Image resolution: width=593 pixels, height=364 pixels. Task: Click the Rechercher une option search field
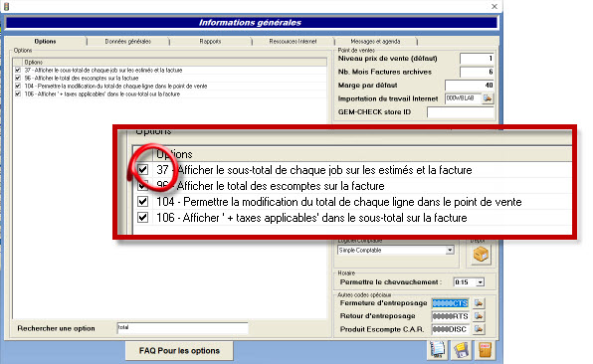[183, 328]
